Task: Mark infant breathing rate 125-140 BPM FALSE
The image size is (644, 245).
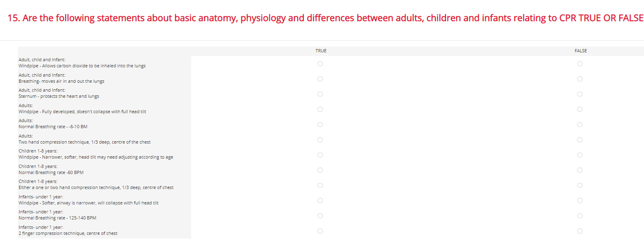Action: click(580, 216)
